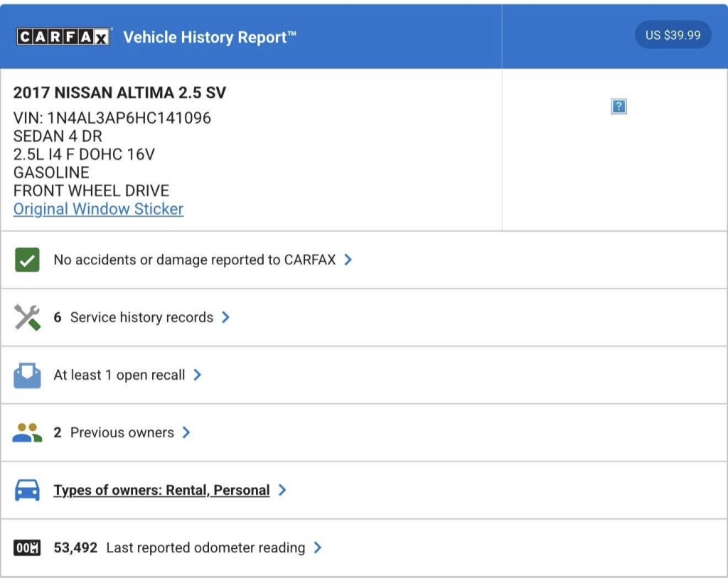Screen dimensions: 728x583
Task: Click the green checkmark no-accidents icon
Action: (27, 260)
